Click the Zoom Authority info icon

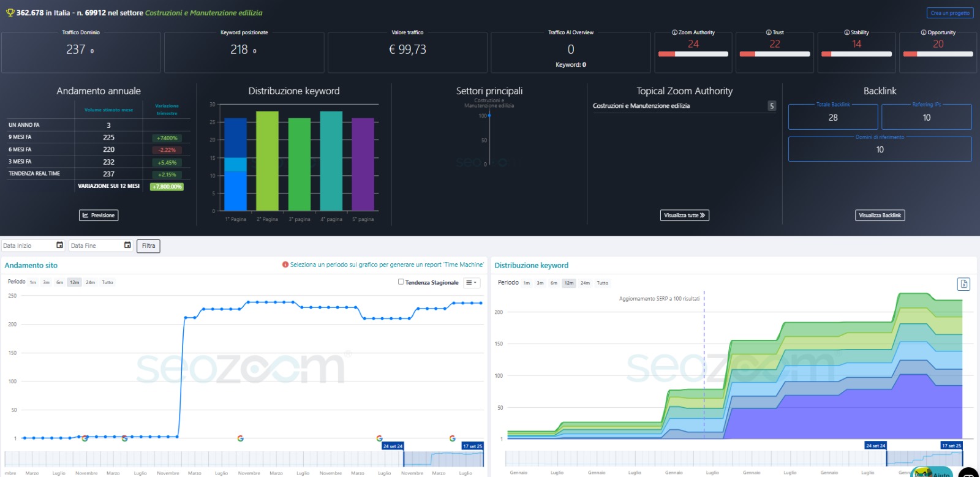(x=674, y=32)
